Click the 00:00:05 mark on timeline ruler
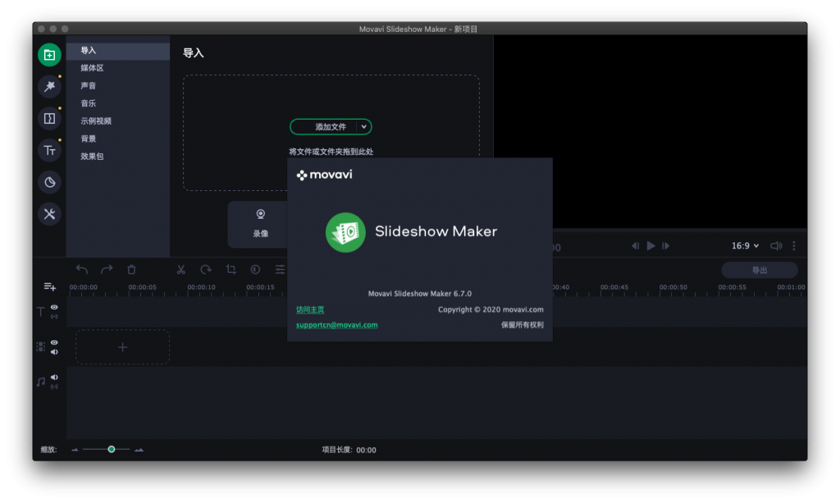Image resolution: width=840 pixels, height=504 pixels. pyautogui.click(x=143, y=288)
